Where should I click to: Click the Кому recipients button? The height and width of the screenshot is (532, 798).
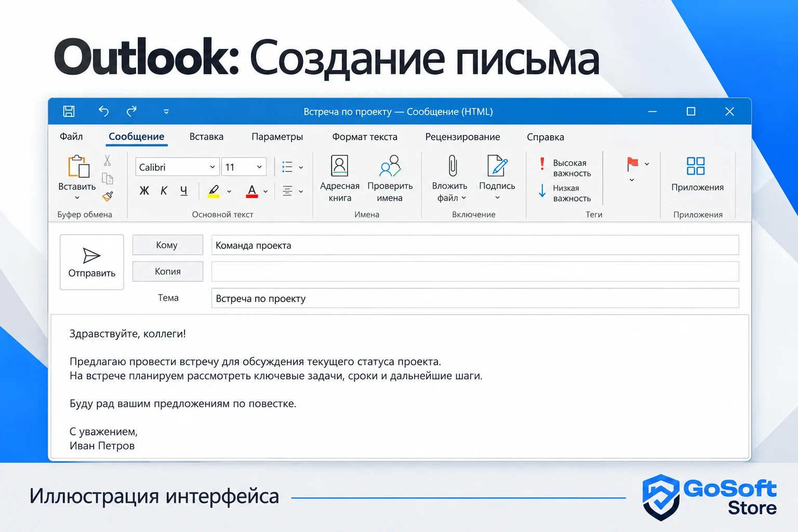point(168,245)
